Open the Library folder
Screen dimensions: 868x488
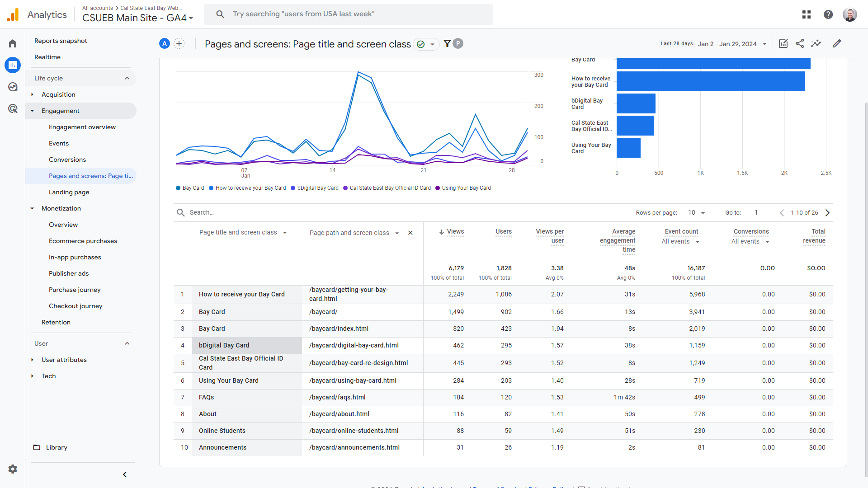coord(50,447)
